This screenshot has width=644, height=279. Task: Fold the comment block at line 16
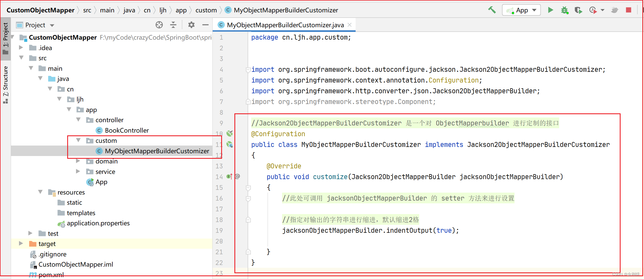click(248, 198)
